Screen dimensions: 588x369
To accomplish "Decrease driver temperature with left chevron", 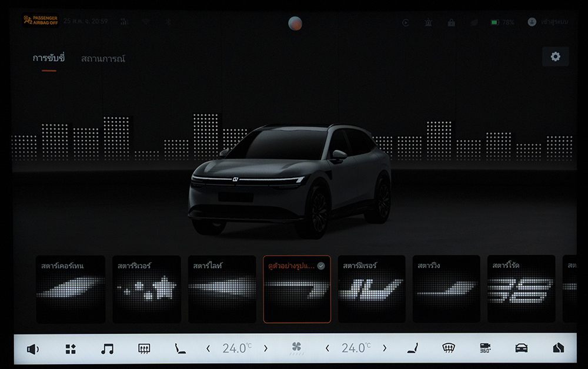I will tap(208, 348).
